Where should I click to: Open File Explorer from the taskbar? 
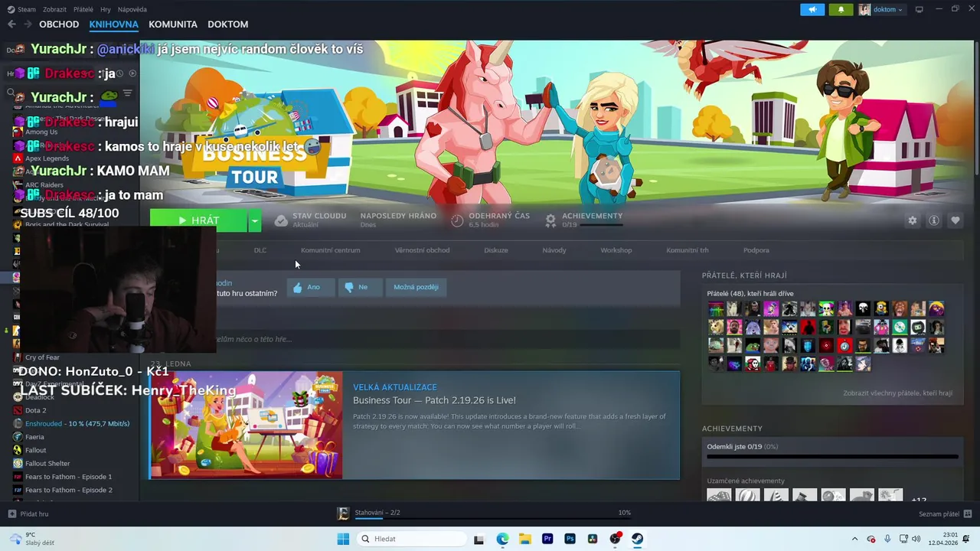coord(524,539)
